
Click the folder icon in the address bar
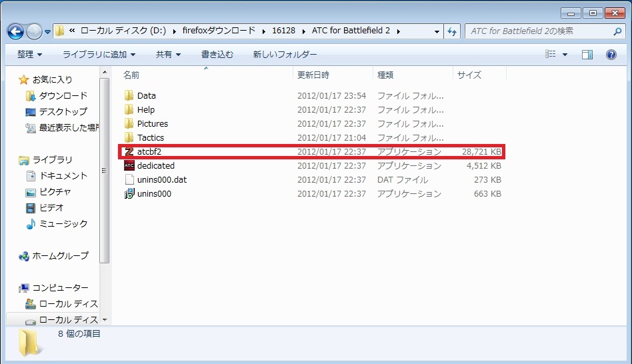[x=59, y=31]
